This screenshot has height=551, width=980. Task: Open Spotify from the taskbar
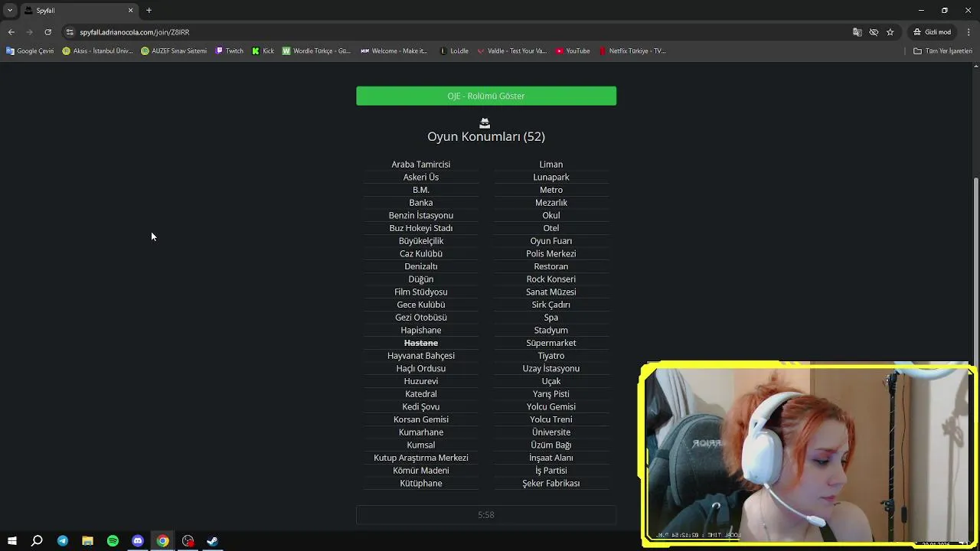pyautogui.click(x=113, y=541)
